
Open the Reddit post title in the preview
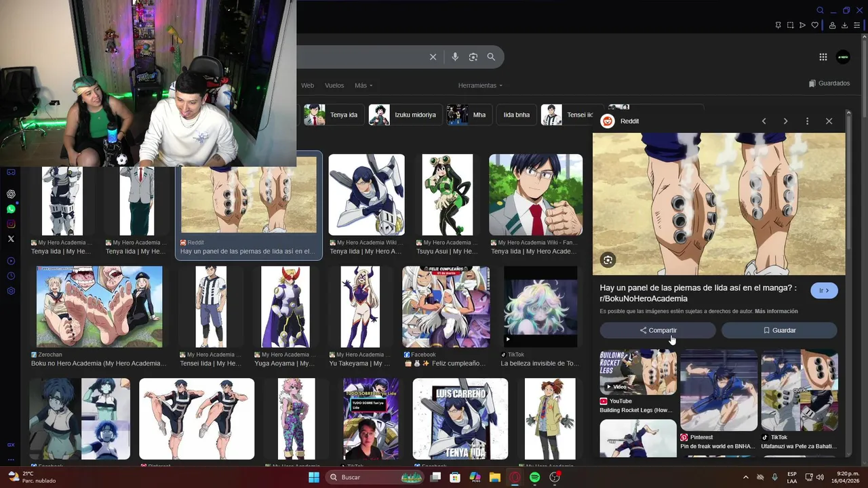click(x=698, y=293)
